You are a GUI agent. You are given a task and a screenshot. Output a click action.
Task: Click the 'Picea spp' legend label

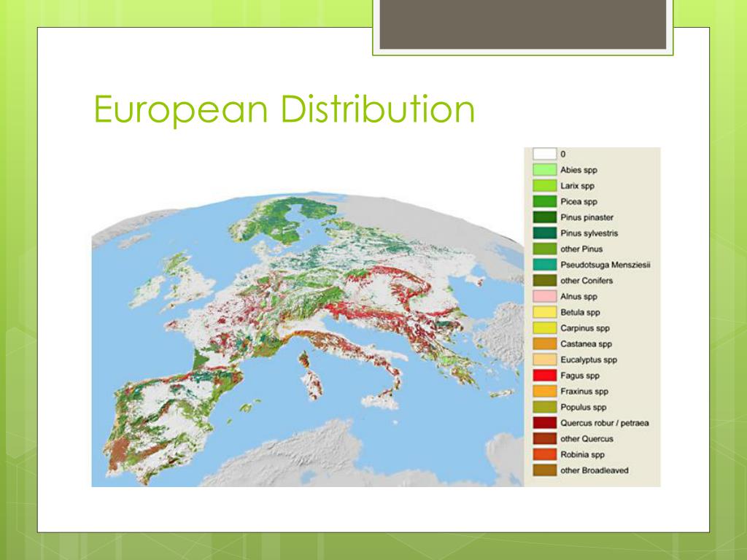pos(578,201)
